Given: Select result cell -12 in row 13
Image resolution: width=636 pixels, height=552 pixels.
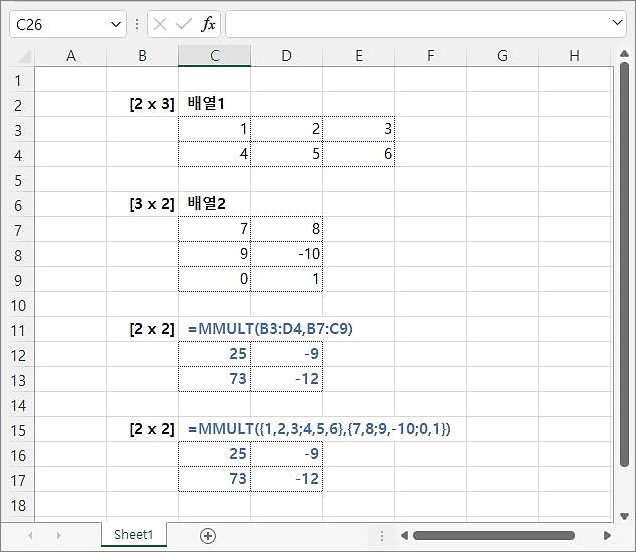Looking at the screenshot, I should point(286,379).
